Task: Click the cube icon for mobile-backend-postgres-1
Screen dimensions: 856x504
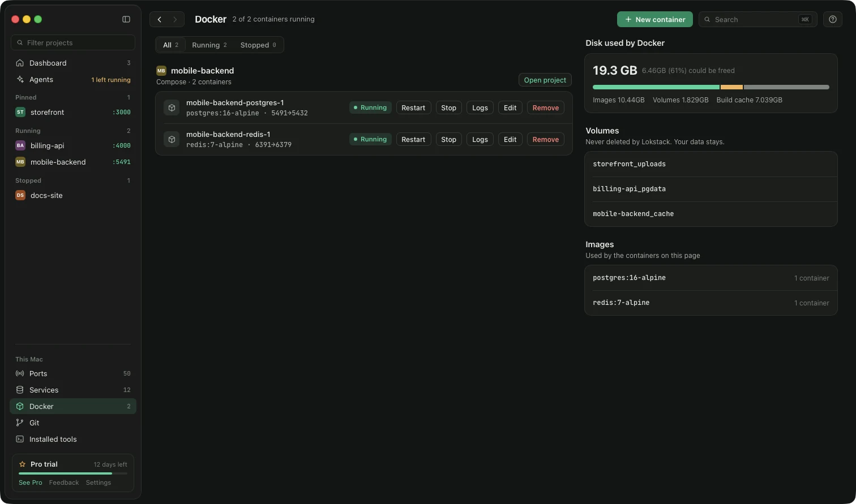Action: tap(172, 107)
